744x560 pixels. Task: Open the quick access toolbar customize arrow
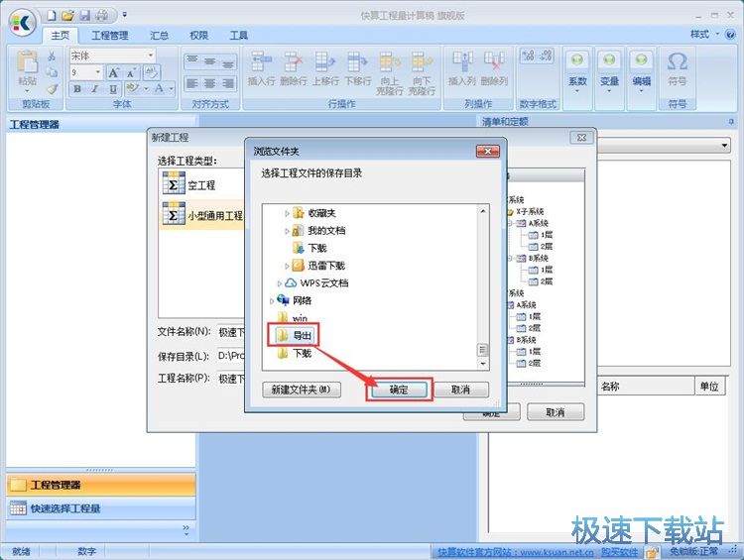tap(124, 15)
